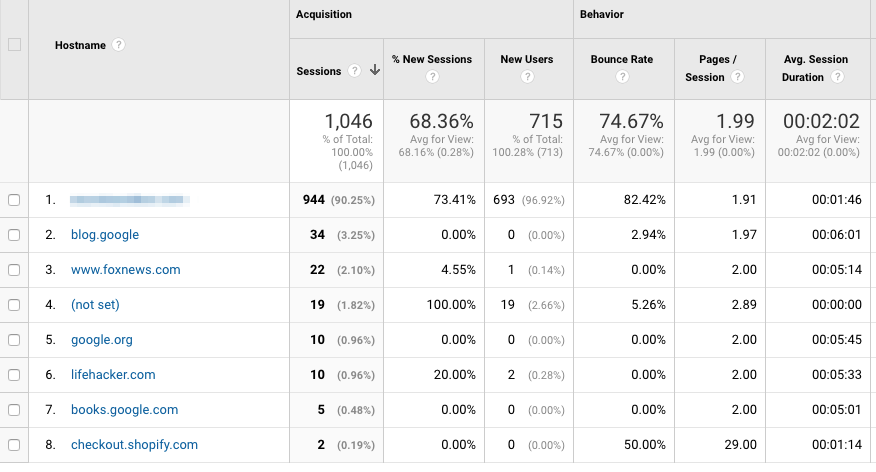
Task: Sort by the New Users column header
Action: pos(527,59)
